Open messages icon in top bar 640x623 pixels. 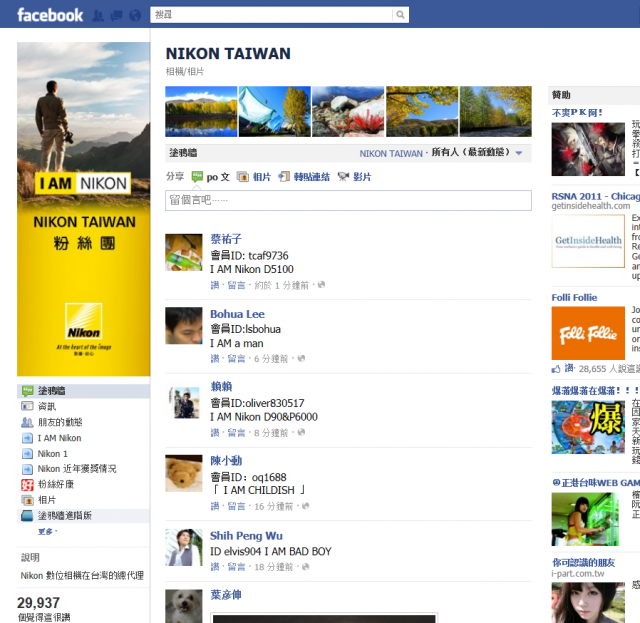coord(117,16)
